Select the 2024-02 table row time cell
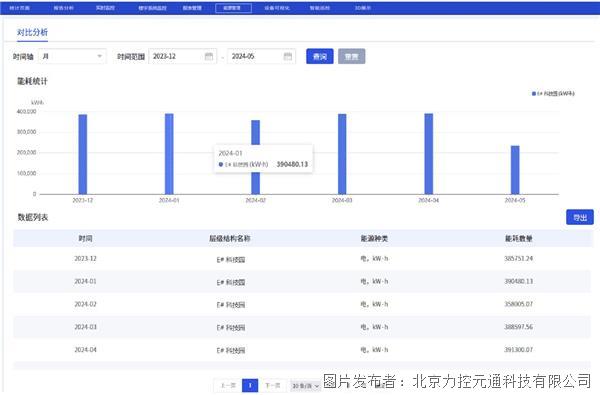The width and height of the screenshot is (600, 395). pos(85,304)
